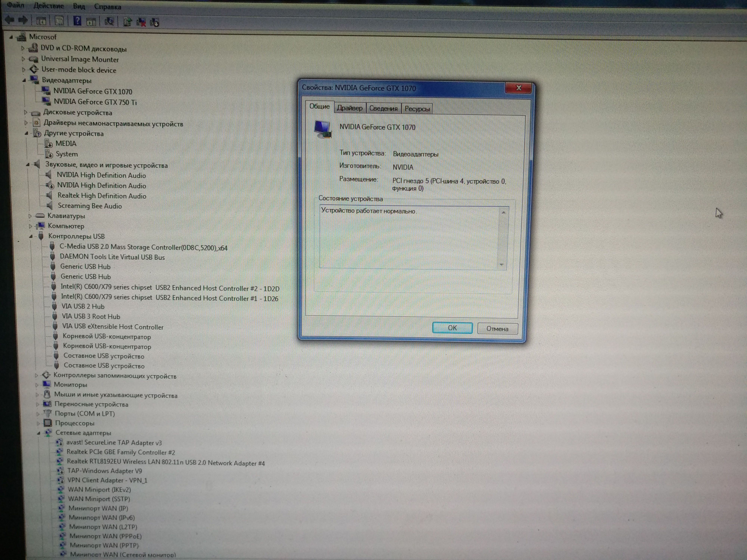The height and width of the screenshot is (560, 747).
Task: Select Realtek PCIe GBE Family Controller #2
Action: pyautogui.click(x=121, y=452)
